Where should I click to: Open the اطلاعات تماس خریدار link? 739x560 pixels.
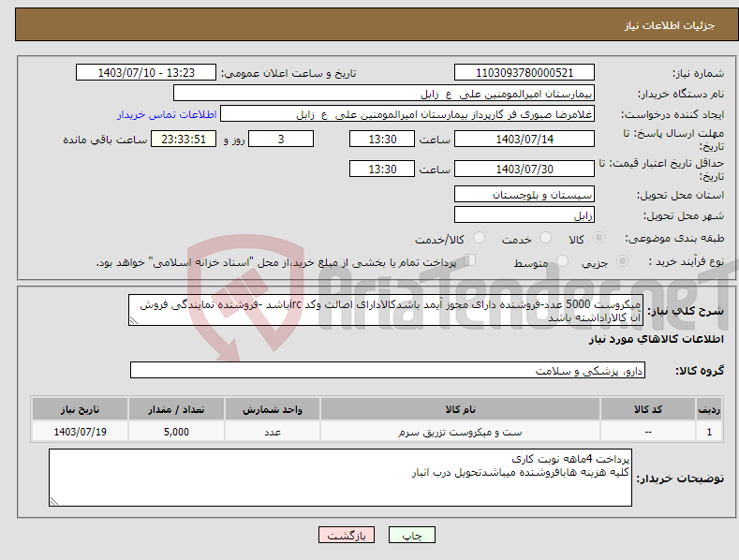(167, 114)
